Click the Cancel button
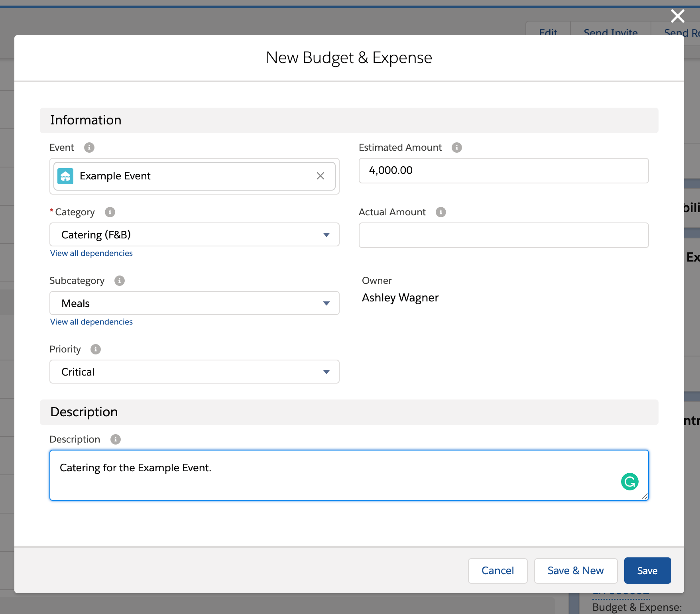Image resolution: width=700 pixels, height=614 pixels. [498, 571]
